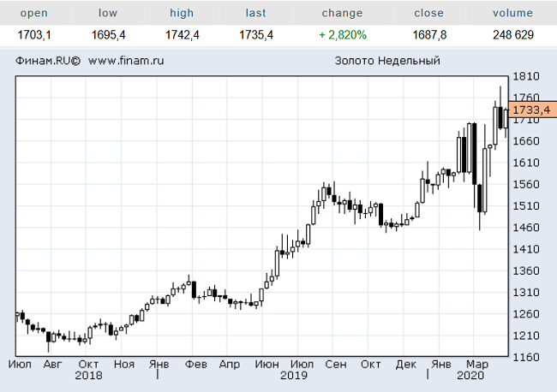Click the 'Золото Недельный' chart title
This screenshot has width=557, height=392.
pyautogui.click(x=387, y=61)
